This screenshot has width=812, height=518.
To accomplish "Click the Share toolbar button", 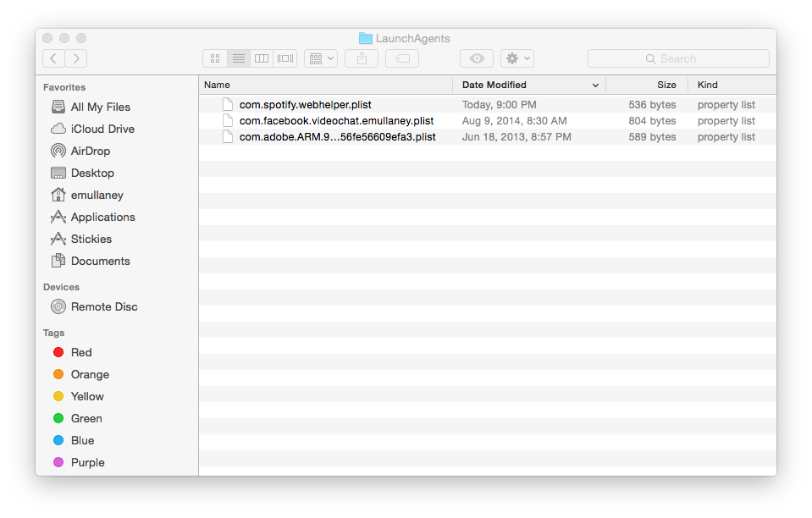I will click(362, 58).
